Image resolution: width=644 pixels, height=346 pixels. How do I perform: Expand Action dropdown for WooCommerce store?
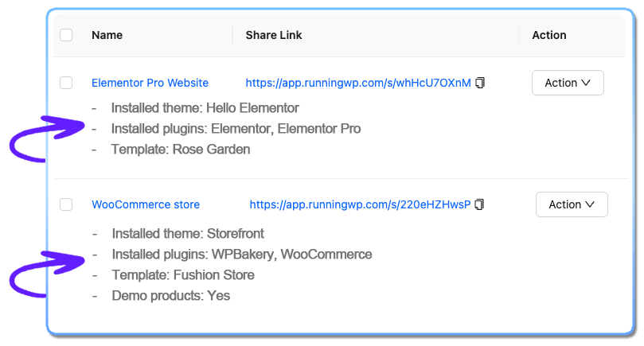572,204
